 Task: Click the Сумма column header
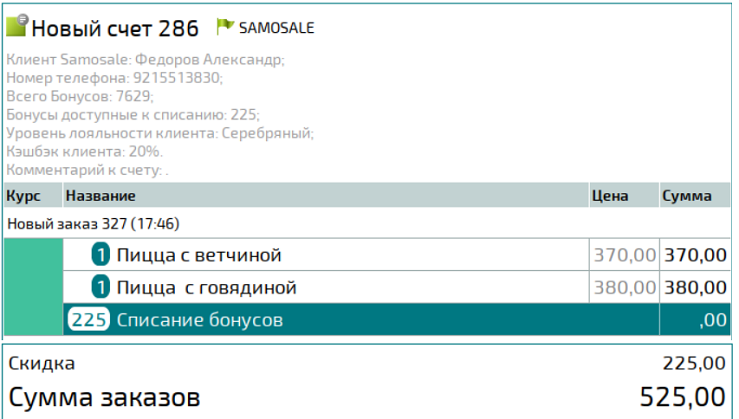pos(686,196)
